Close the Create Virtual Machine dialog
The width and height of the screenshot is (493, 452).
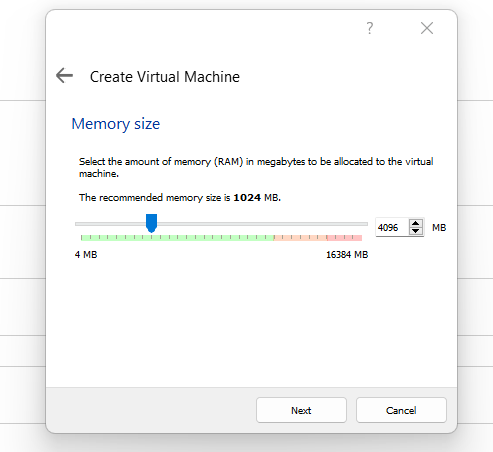tap(427, 28)
